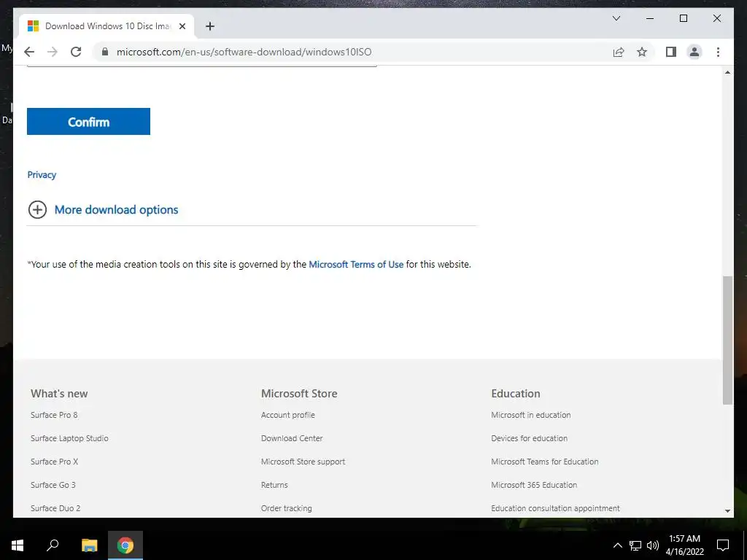The width and height of the screenshot is (747, 560).
Task: Open File Explorer from taskbar
Action: tap(89, 545)
